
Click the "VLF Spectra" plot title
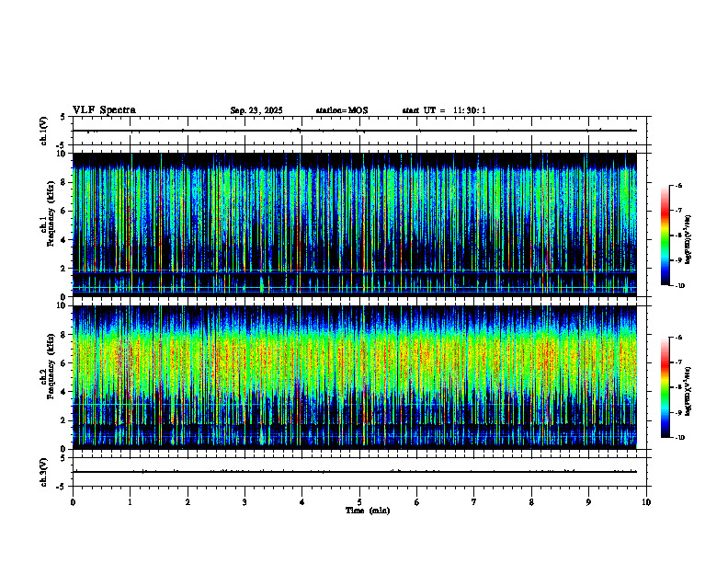coord(104,110)
